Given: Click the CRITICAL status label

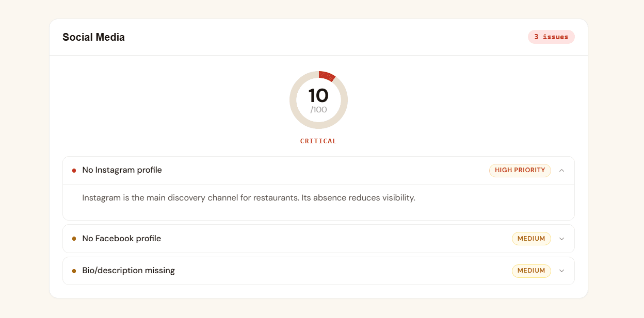Looking at the screenshot, I should tap(318, 141).
